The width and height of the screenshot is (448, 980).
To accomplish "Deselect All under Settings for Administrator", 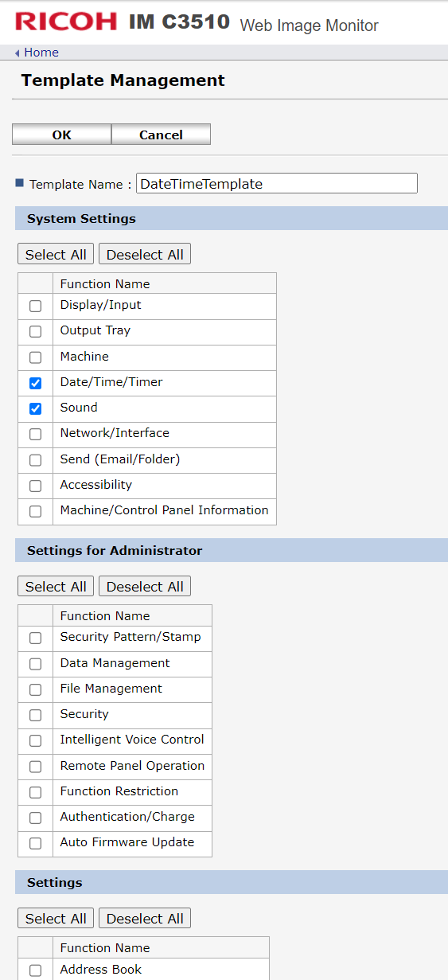I will point(145,587).
